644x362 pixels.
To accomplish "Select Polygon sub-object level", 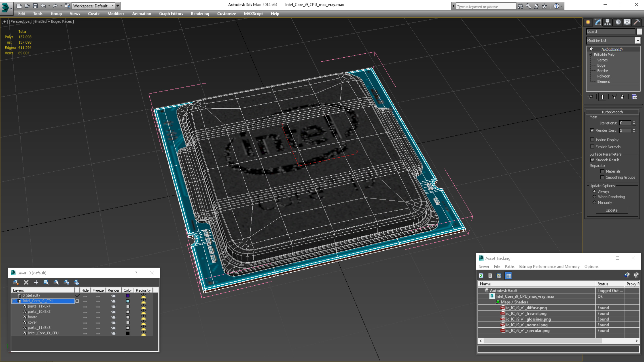I will 604,76.
